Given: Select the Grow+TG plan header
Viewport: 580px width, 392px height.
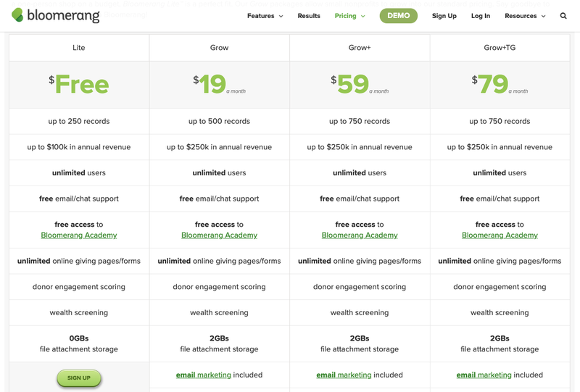Looking at the screenshot, I should (x=500, y=48).
